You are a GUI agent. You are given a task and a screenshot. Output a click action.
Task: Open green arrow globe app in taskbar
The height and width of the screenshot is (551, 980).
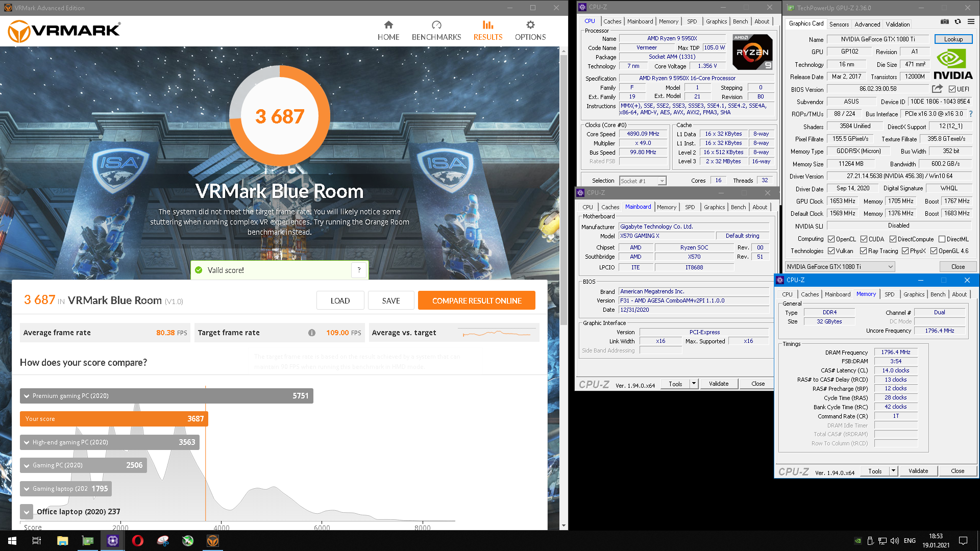click(x=188, y=541)
